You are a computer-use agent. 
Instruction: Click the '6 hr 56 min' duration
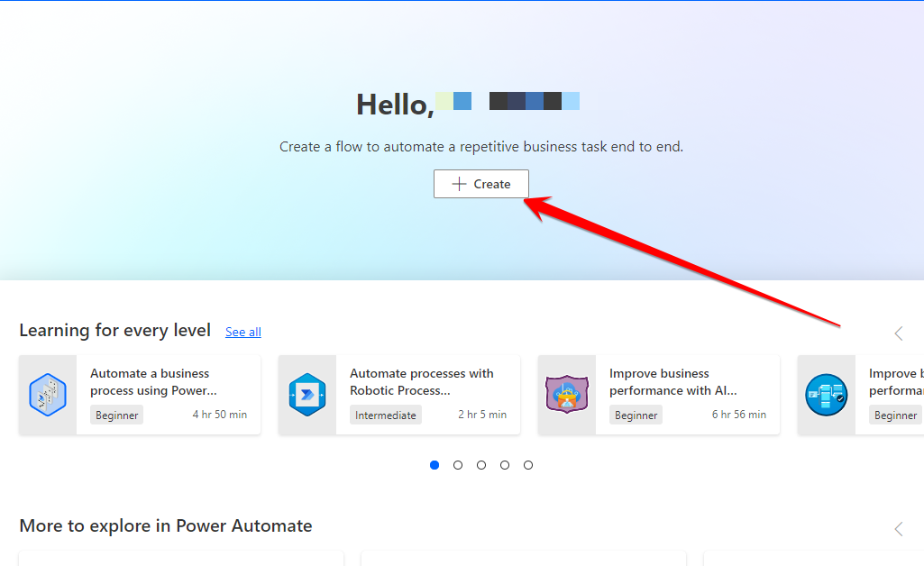tap(739, 415)
